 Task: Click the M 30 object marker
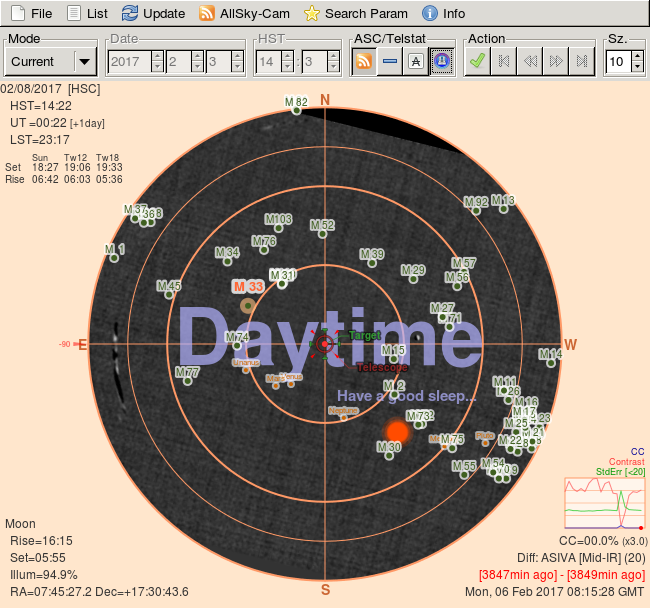[x=389, y=456]
